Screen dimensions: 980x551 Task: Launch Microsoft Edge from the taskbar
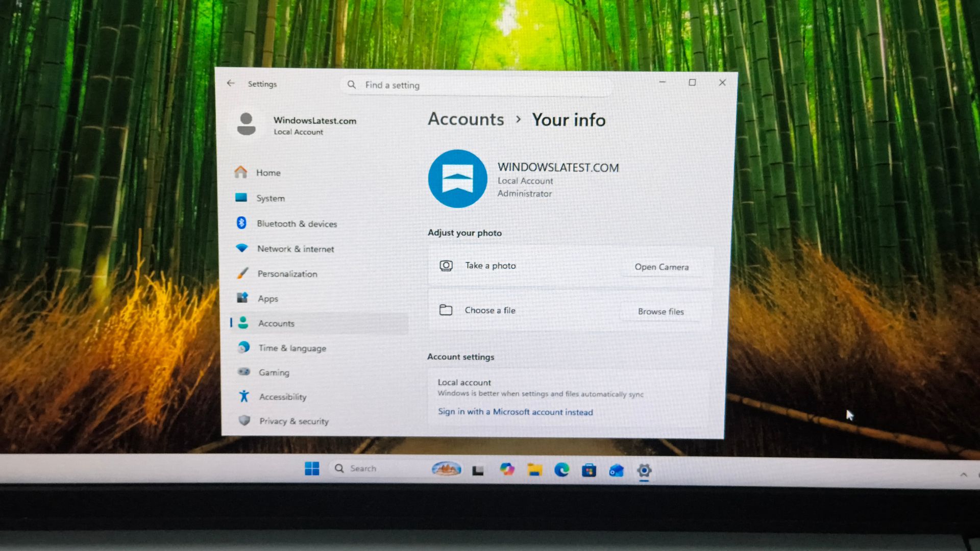(561, 469)
